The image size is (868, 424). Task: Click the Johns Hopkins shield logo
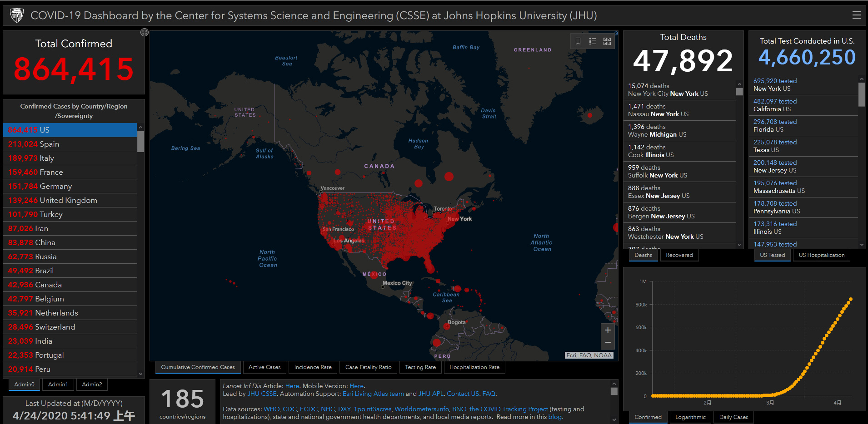[17, 15]
